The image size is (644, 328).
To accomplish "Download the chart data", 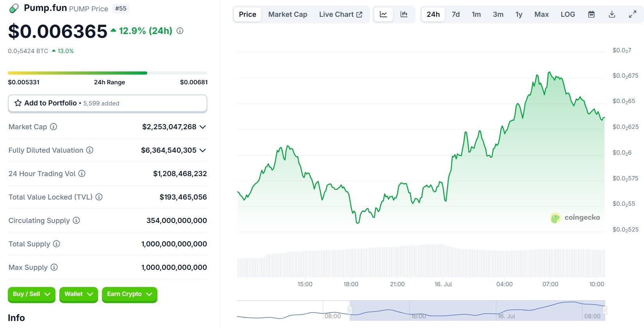I will 612,14.
